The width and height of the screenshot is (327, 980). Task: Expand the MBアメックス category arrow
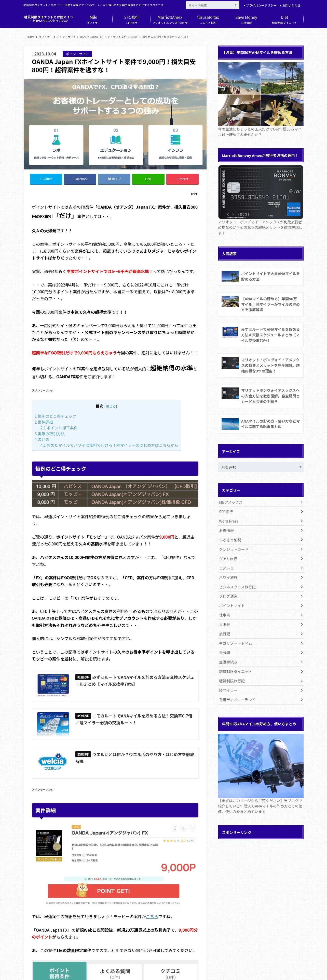pyautogui.click(x=302, y=502)
